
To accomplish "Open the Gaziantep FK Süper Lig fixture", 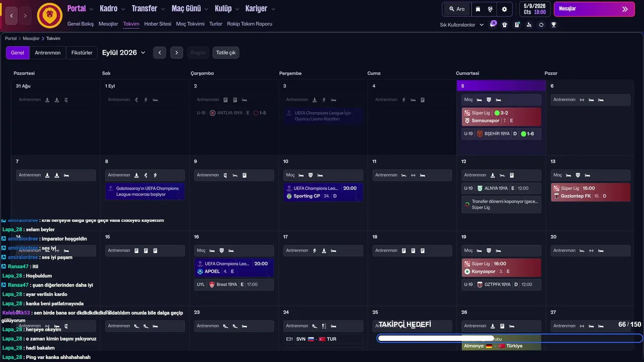I will tap(591, 192).
